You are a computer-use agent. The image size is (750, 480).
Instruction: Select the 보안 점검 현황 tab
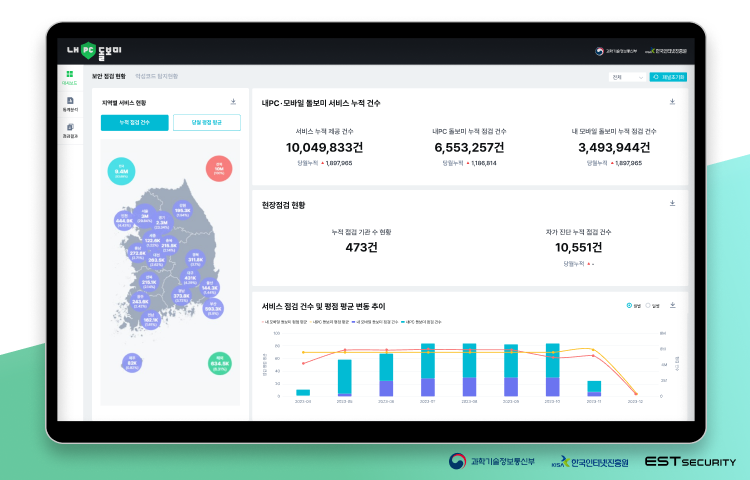click(x=109, y=76)
